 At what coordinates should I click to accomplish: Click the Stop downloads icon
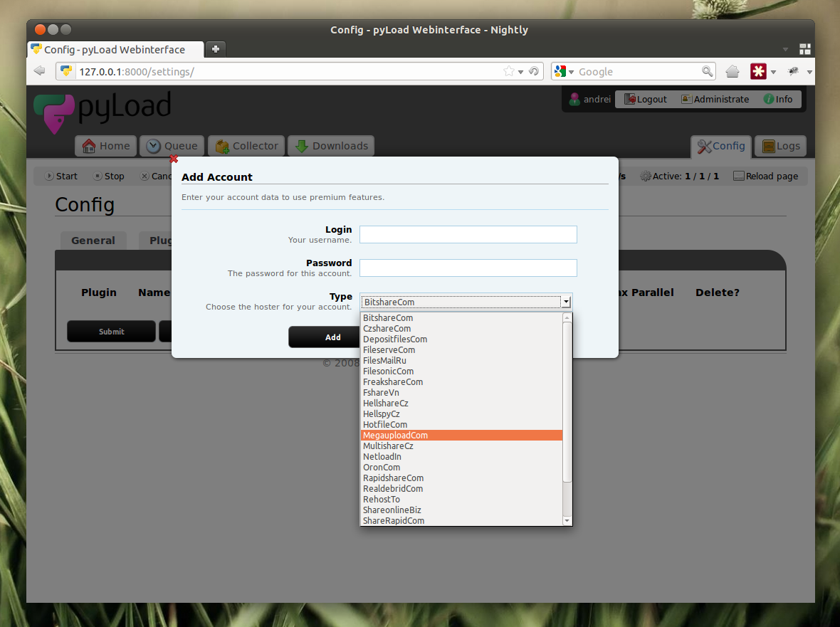point(97,176)
